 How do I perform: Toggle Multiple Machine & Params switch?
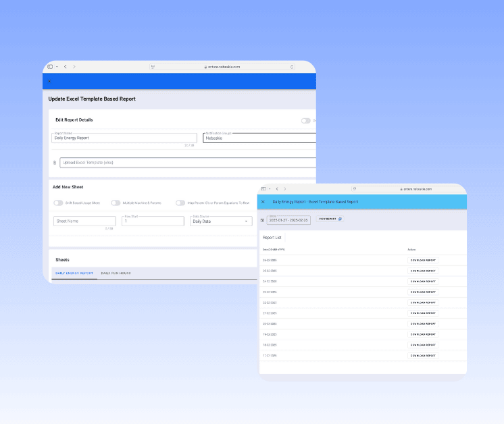click(116, 203)
